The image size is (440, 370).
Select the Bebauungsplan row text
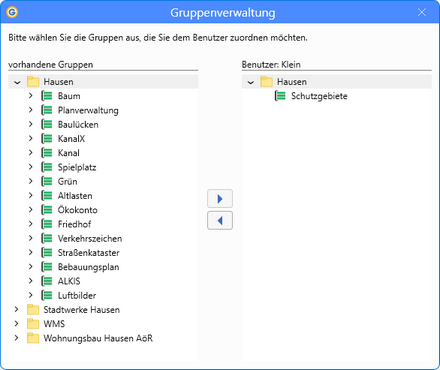(x=88, y=267)
